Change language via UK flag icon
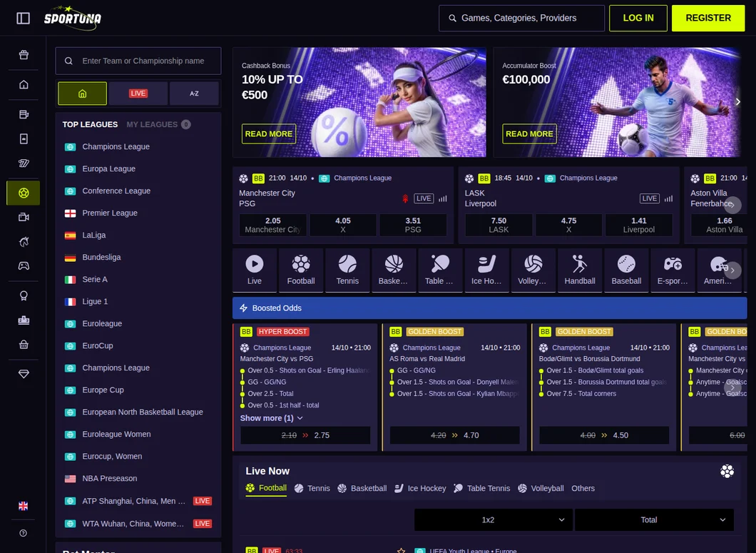The image size is (756, 553). (23, 506)
